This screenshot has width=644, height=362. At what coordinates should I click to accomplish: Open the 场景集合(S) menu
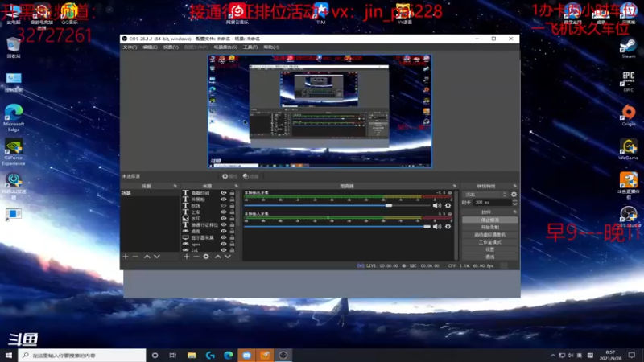pos(225,47)
